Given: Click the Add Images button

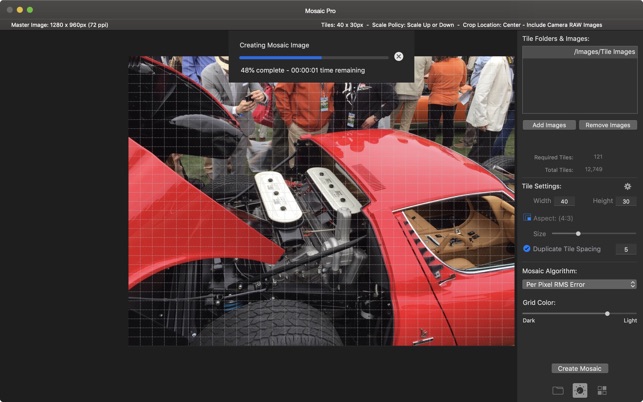Looking at the screenshot, I should 549,125.
